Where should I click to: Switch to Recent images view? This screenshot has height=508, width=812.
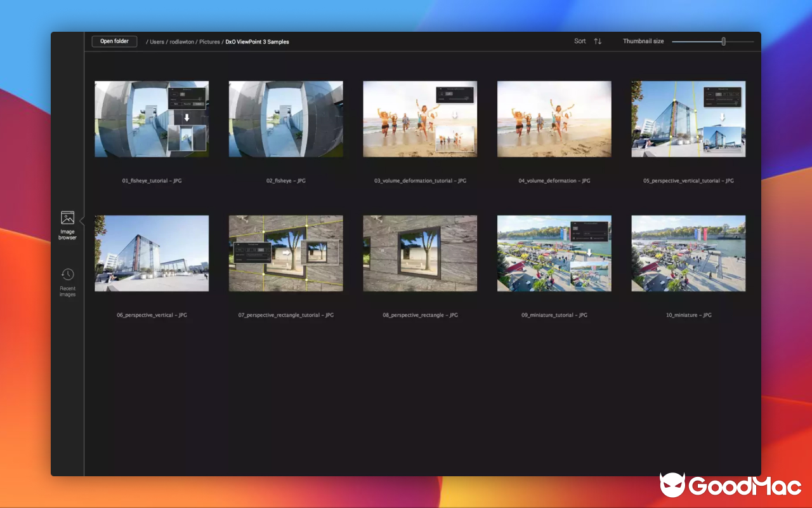[68, 281]
